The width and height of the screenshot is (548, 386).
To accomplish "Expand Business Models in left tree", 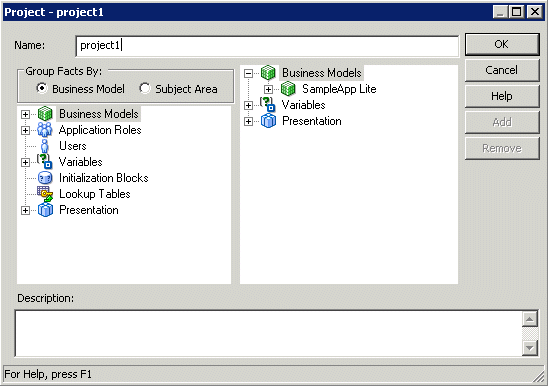I will pyautogui.click(x=25, y=114).
